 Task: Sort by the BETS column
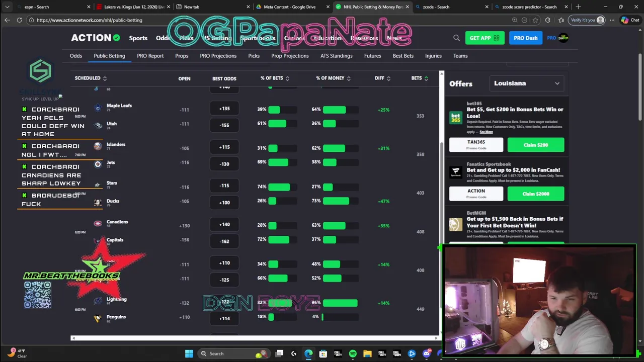pyautogui.click(x=420, y=78)
